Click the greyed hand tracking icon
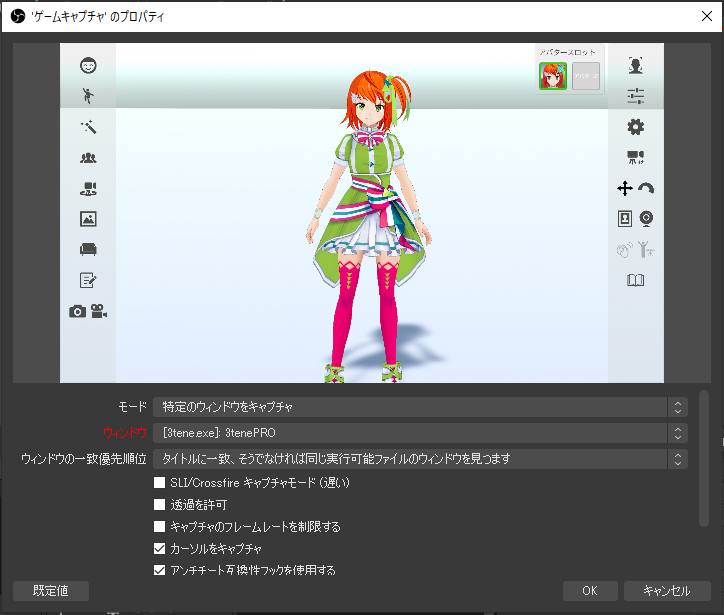Viewport: 724px width, 615px height. click(624, 250)
